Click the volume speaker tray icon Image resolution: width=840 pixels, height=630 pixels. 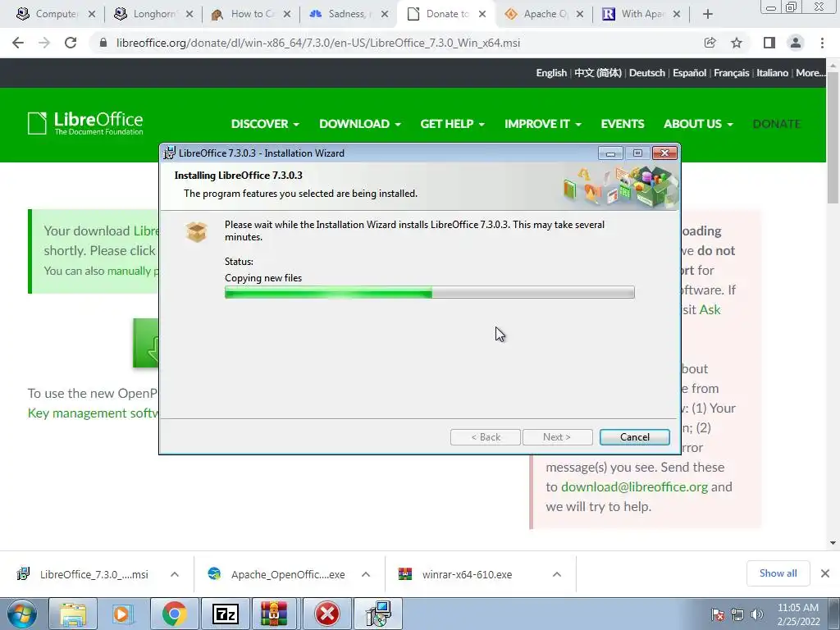tap(757, 614)
